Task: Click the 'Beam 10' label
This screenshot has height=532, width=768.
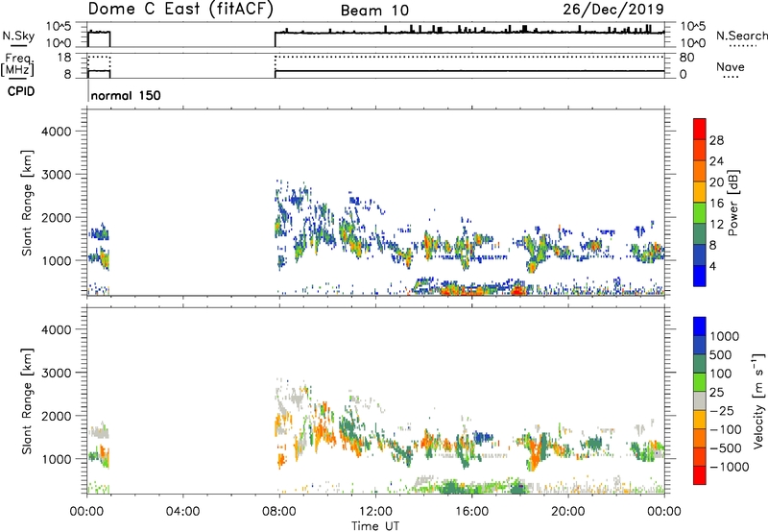Action: pyautogui.click(x=374, y=11)
